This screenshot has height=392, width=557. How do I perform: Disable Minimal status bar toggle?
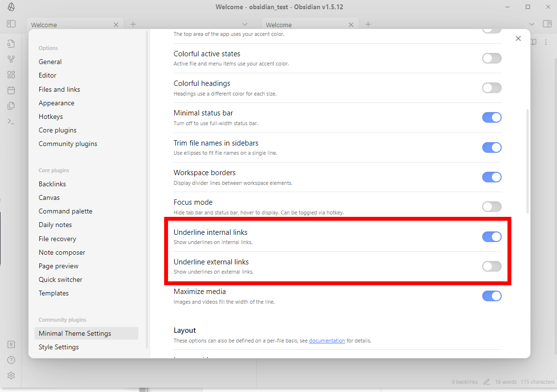pyautogui.click(x=491, y=117)
